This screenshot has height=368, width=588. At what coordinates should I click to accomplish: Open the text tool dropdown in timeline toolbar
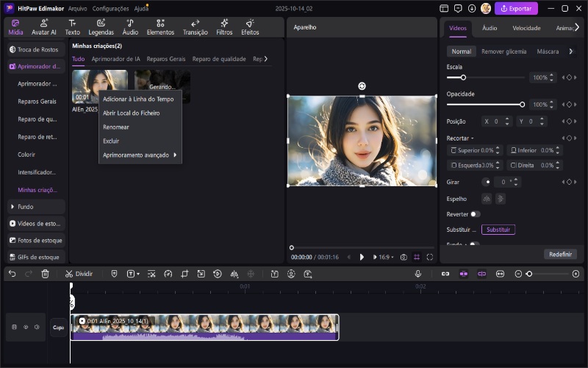138,274
